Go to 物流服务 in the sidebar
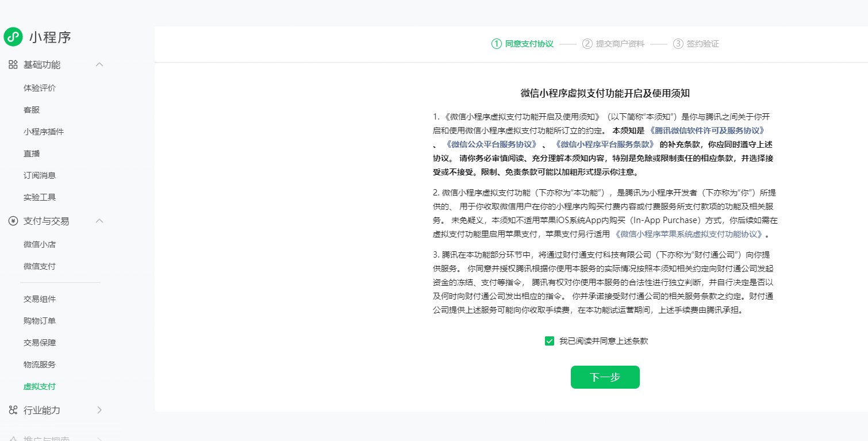 40,365
